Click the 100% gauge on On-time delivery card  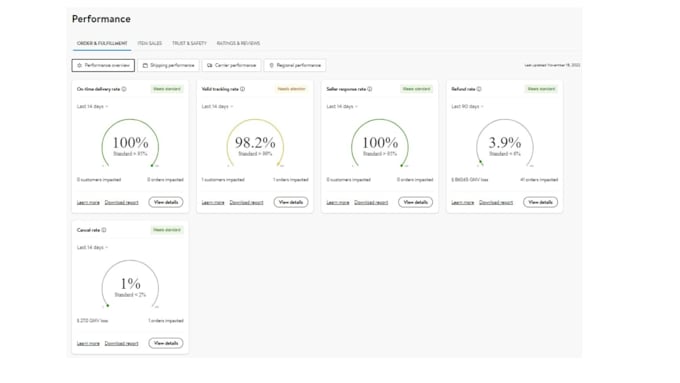click(x=130, y=143)
